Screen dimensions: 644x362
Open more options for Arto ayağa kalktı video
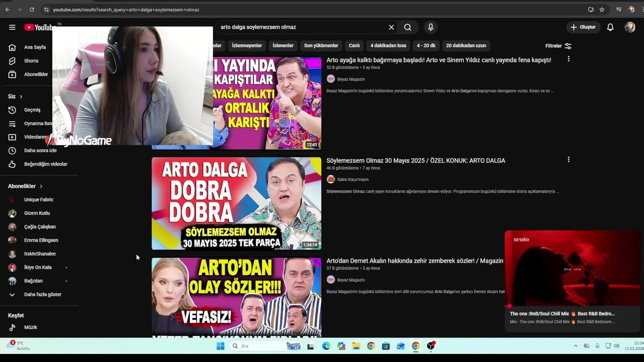point(569,59)
